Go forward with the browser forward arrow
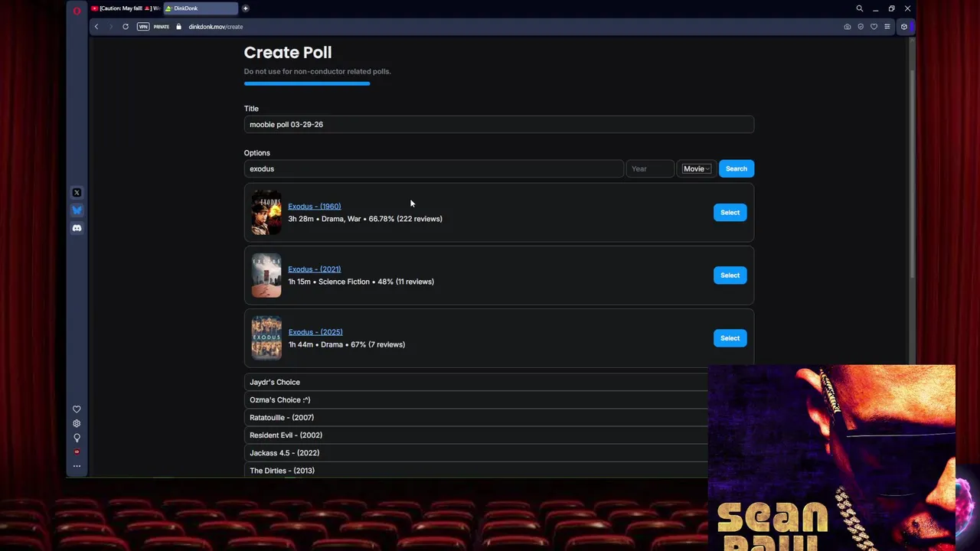This screenshot has width=980, height=551. 111,27
